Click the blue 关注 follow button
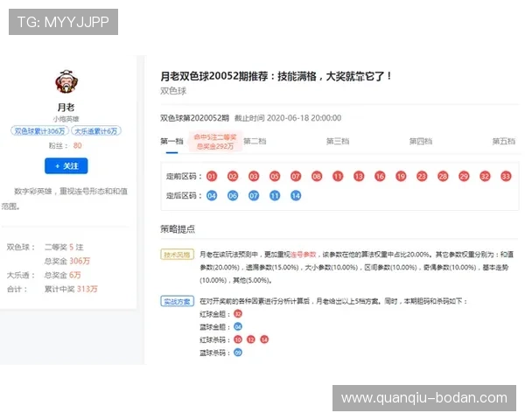The width and height of the screenshot is (525, 420). (66, 165)
